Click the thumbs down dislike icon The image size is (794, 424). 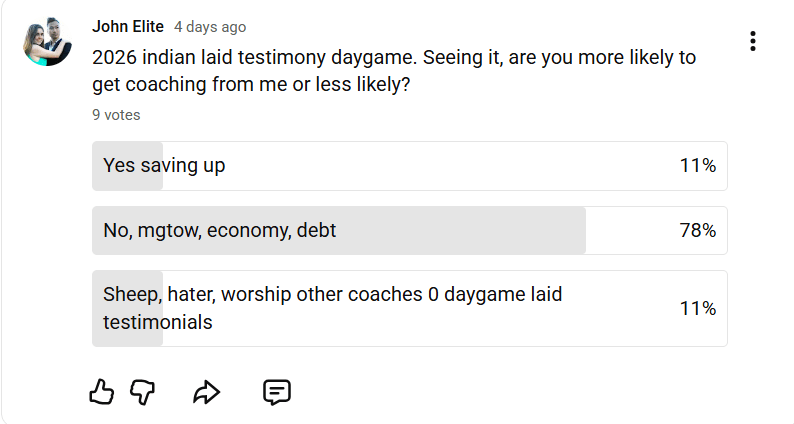tap(144, 392)
